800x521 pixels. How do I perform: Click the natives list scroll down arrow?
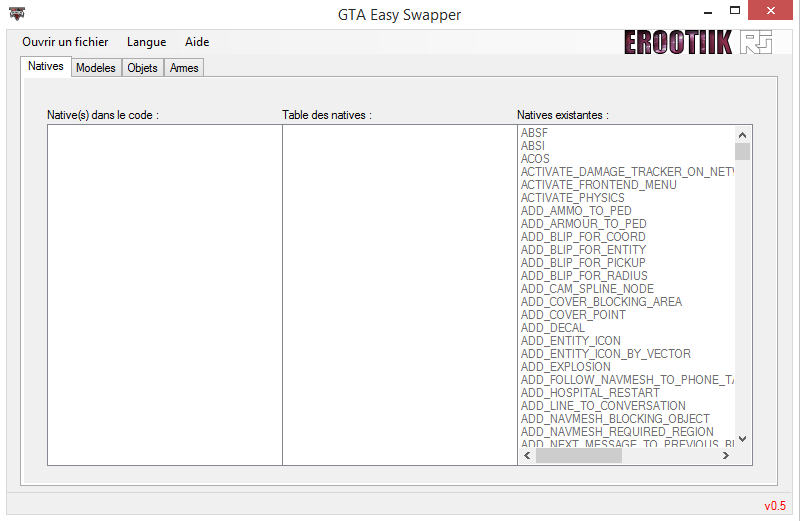coord(742,439)
